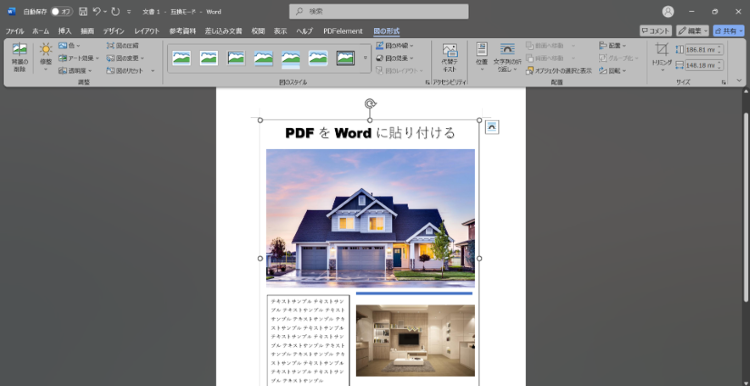Click the vertical document scrollbar
Image resolution: width=750 pixels, height=386 pixels.
pyautogui.click(x=746, y=207)
